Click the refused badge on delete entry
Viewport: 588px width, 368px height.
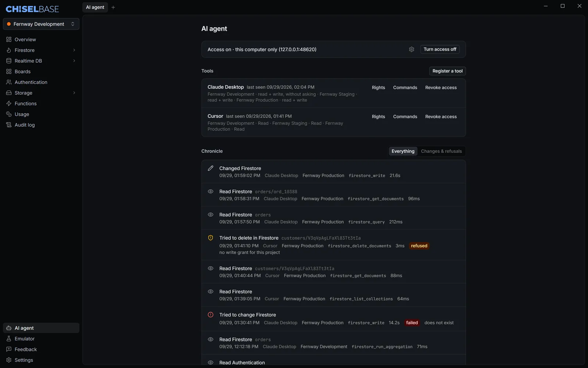coord(419,246)
